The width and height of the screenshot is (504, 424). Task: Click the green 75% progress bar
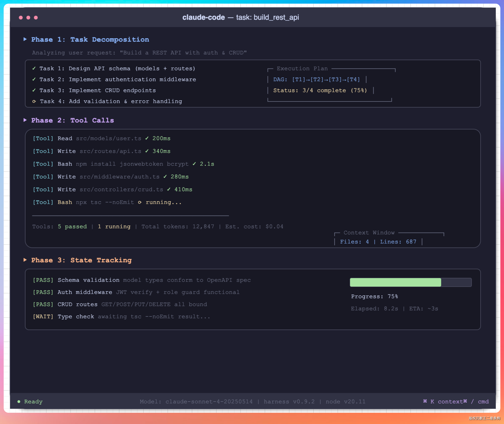point(395,282)
